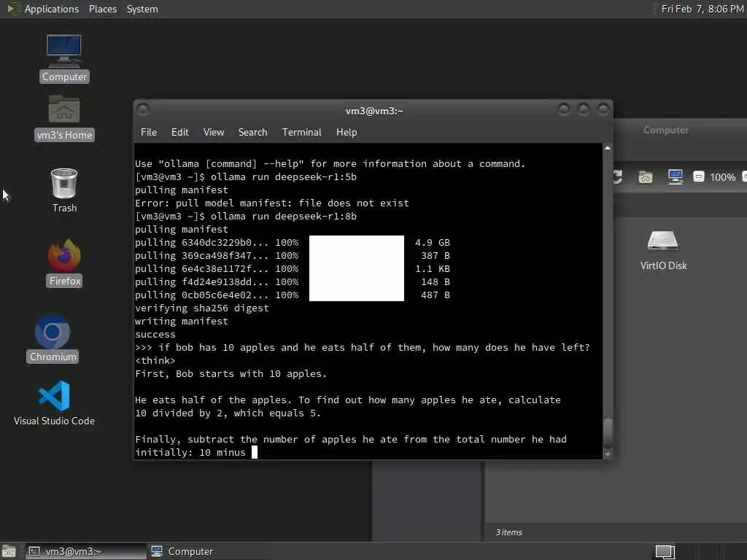
Task: Open the Search menu in terminal
Action: click(252, 133)
